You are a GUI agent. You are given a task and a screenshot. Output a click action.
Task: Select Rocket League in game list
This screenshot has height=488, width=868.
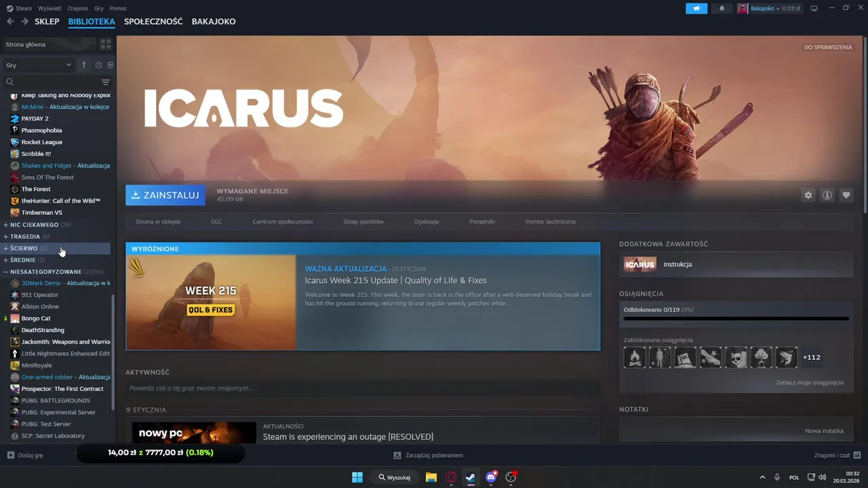41,142
